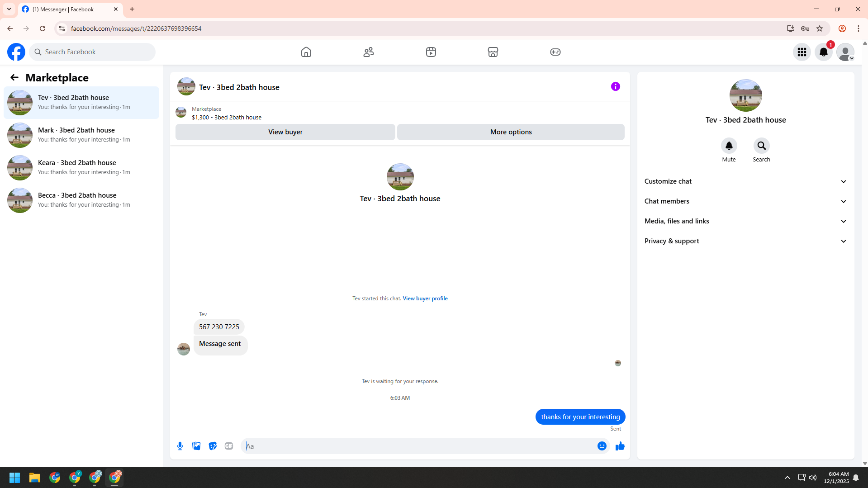Focus the Search Facebook field
The image size is (868, 488).
(92, 52)
